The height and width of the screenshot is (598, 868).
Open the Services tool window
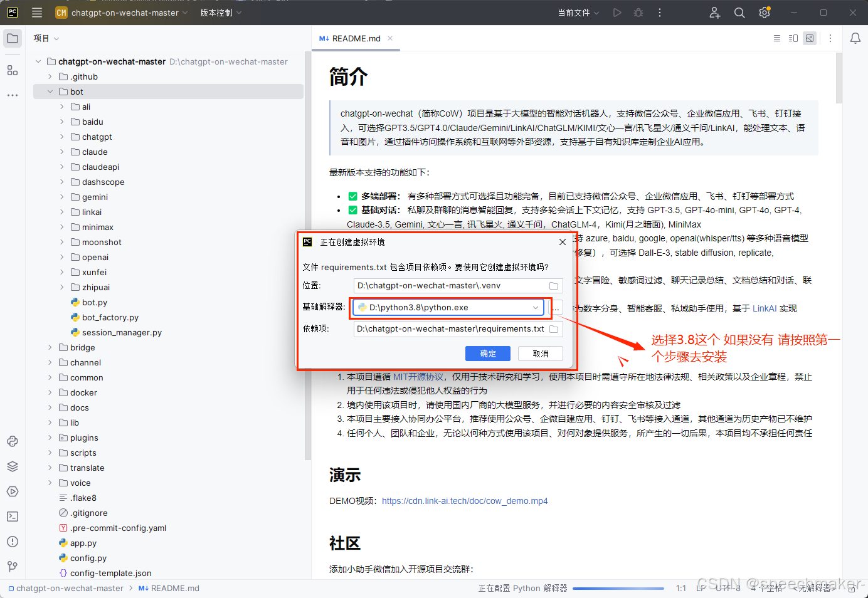(13, 491)
